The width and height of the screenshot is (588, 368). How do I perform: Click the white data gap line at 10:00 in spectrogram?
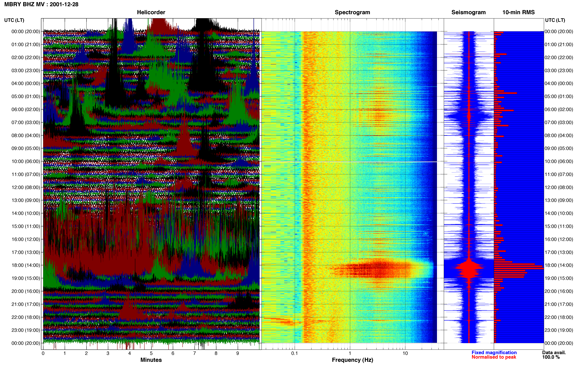(x=349, y=162)
